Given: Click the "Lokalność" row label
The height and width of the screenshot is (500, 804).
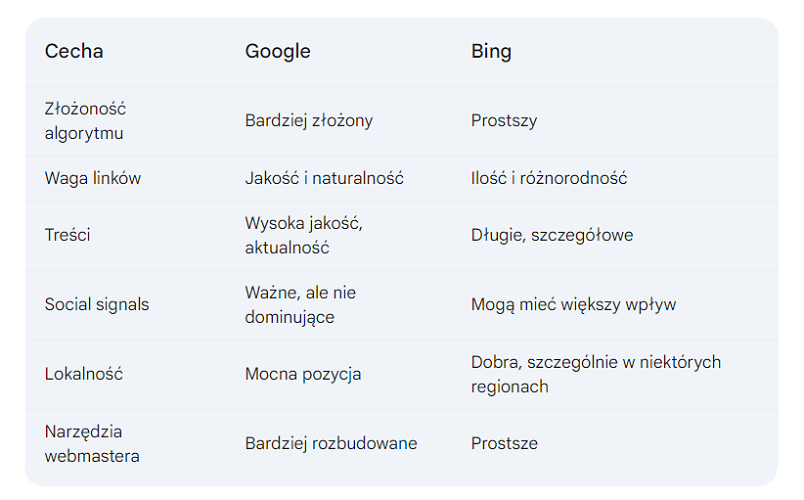Looking at the screenshot, I should pyautogui.click(x=84, y=374).
